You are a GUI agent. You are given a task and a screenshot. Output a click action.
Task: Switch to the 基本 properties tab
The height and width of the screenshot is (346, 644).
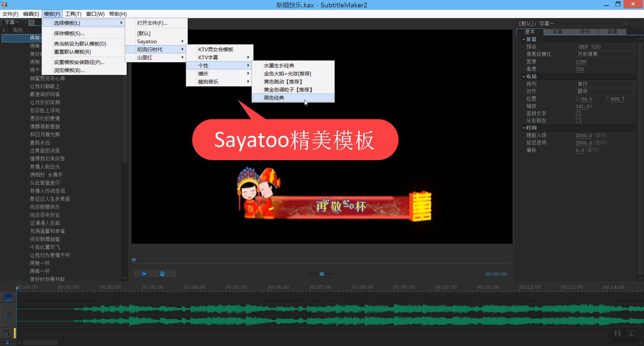[530, 32]
